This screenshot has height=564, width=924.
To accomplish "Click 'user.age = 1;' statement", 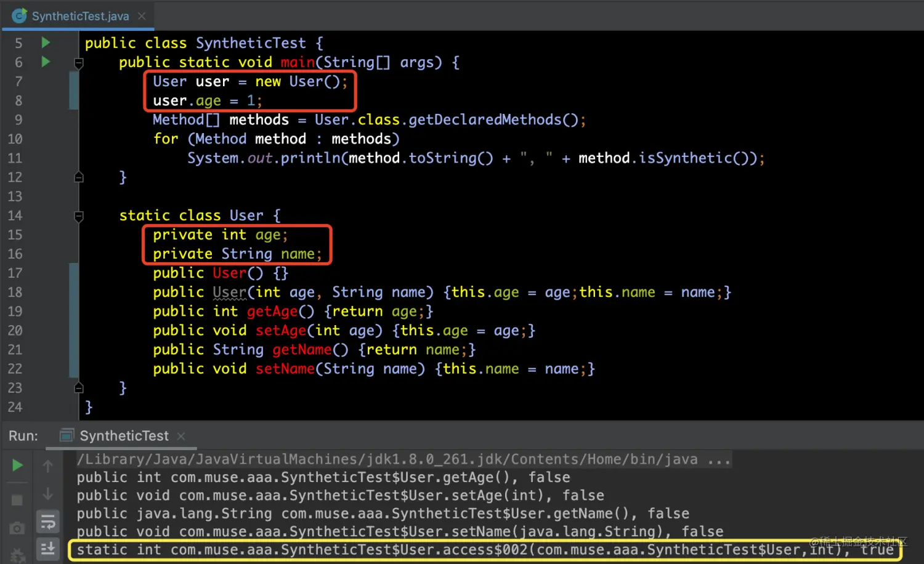I will pos(208,100).
